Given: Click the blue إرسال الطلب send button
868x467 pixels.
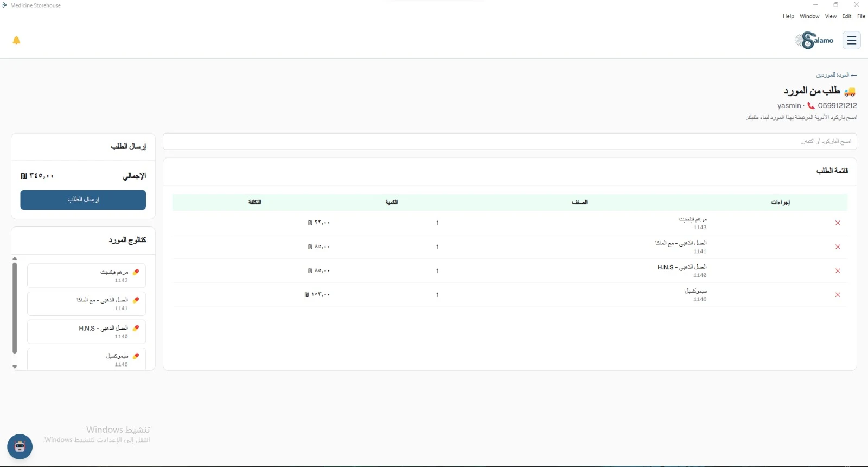Looking at the screenshot, I should coord(83,200).
